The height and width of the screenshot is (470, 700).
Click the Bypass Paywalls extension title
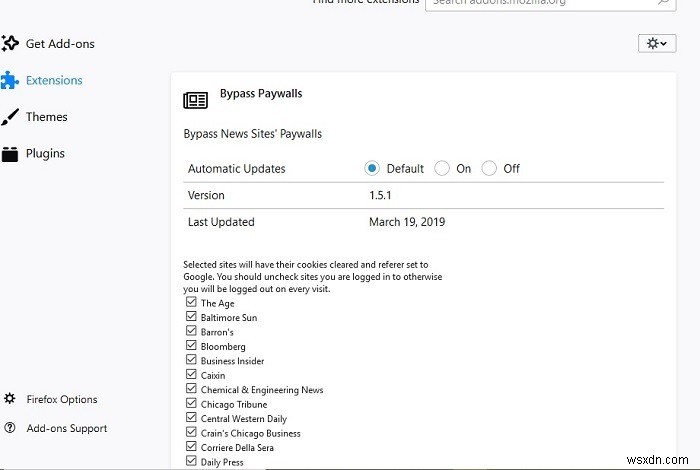pos(261,94)
